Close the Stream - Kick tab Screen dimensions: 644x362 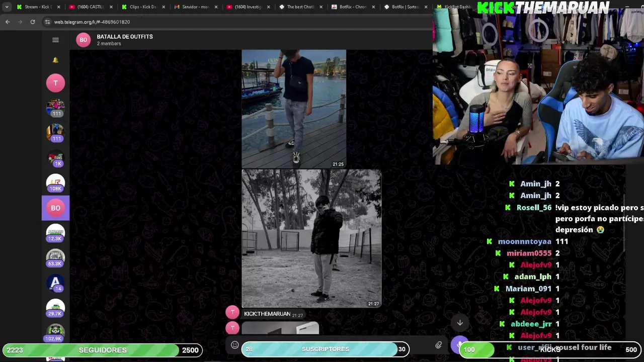[59, 7]
